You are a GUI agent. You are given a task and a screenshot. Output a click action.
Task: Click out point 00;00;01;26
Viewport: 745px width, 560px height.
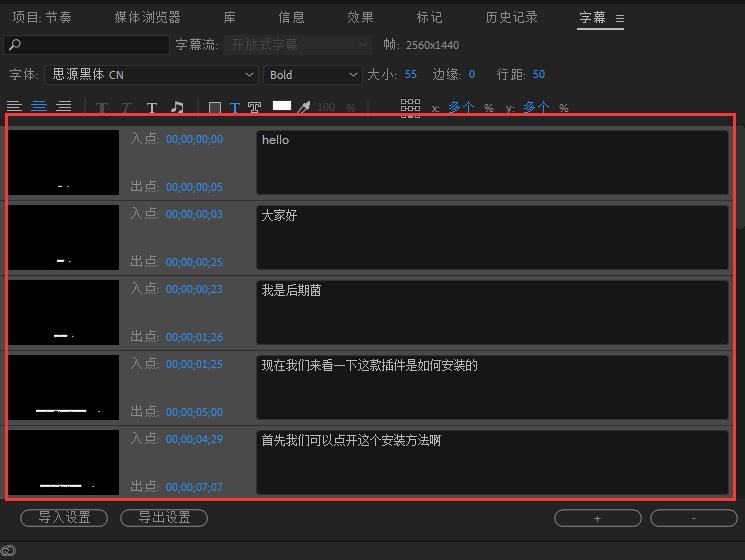tap(194, 337)
